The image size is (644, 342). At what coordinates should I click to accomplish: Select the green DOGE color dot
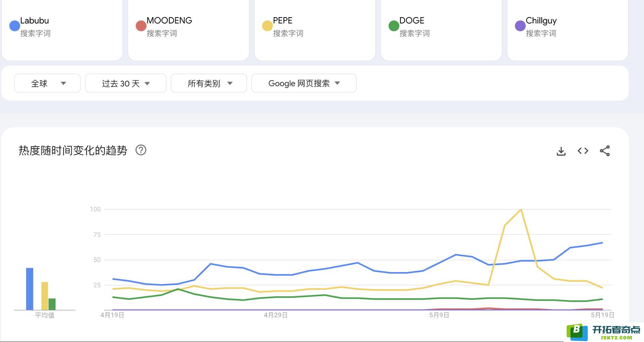pyautogui.click(x=394, y=26)
